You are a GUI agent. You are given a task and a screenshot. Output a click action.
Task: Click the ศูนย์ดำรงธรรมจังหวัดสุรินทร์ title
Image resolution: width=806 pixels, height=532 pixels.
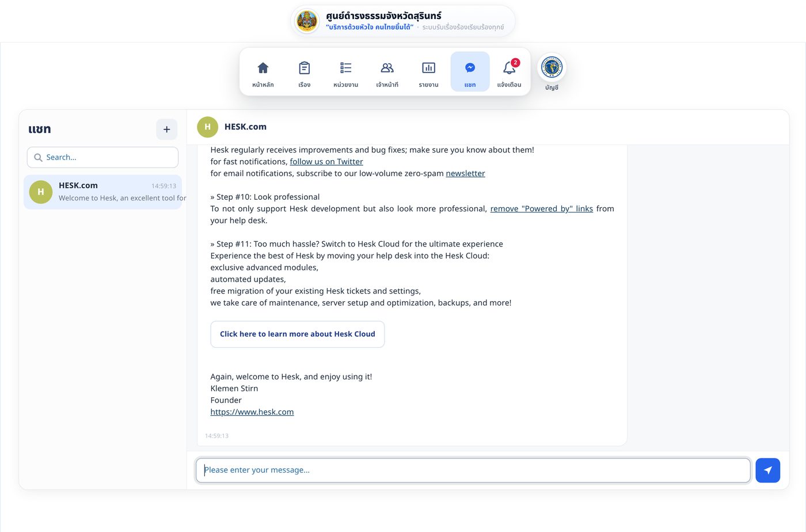click(x=383, y=16)
